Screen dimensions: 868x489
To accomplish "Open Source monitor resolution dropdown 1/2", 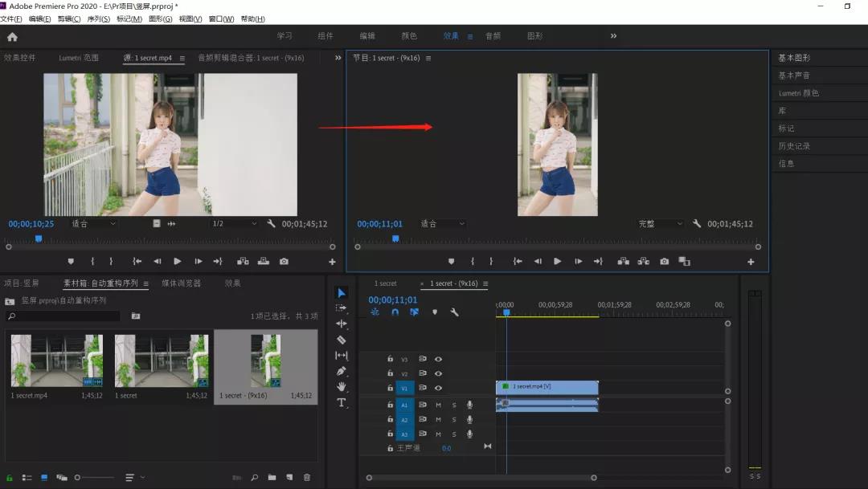I will [234, 224].
